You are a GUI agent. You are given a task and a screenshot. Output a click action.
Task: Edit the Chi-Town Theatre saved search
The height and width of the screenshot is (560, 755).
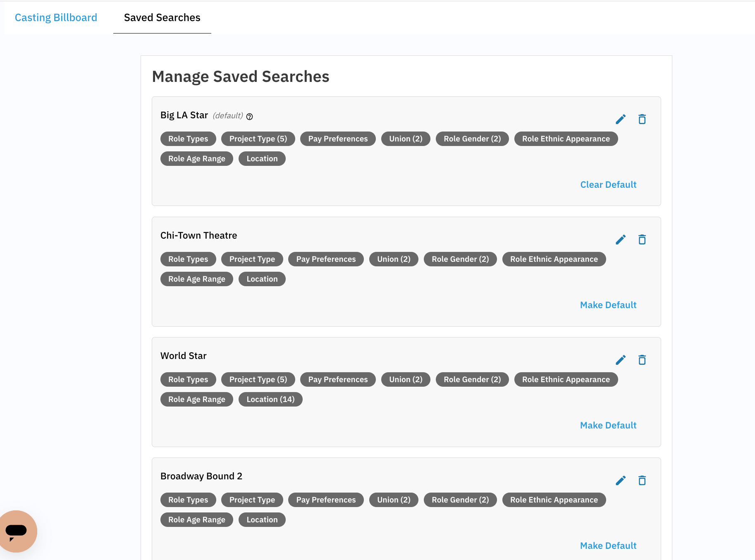[x=621, y=239]
